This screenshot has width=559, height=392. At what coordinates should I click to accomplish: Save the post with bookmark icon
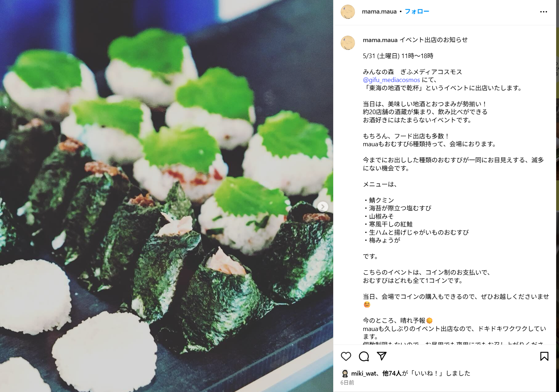[544, 356]
